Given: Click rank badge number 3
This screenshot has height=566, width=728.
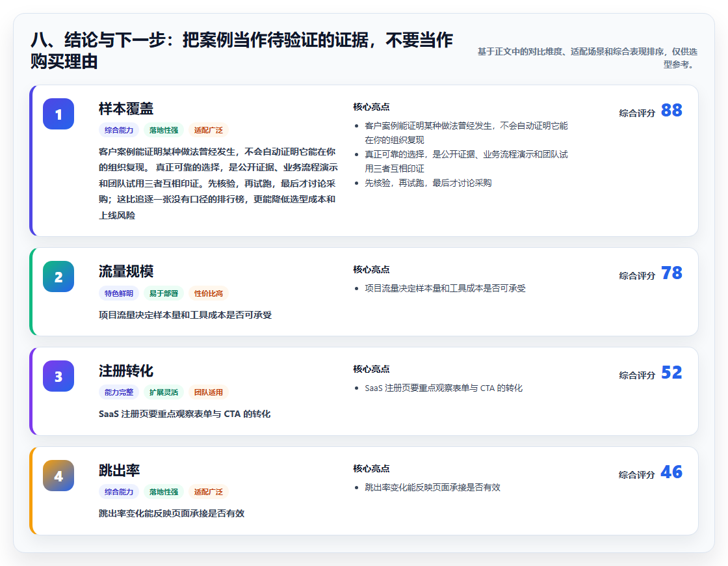Looking at the screenshot, I should (58, 376).
